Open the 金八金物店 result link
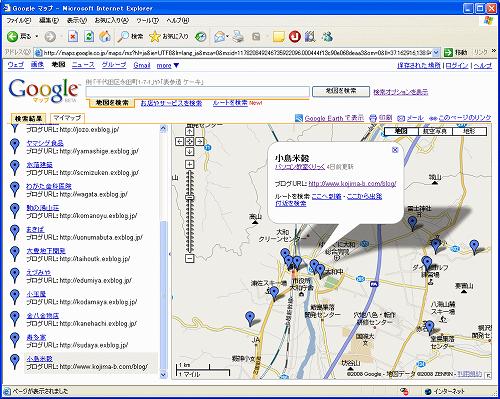The image size is (500, 399). coord(43,315)
